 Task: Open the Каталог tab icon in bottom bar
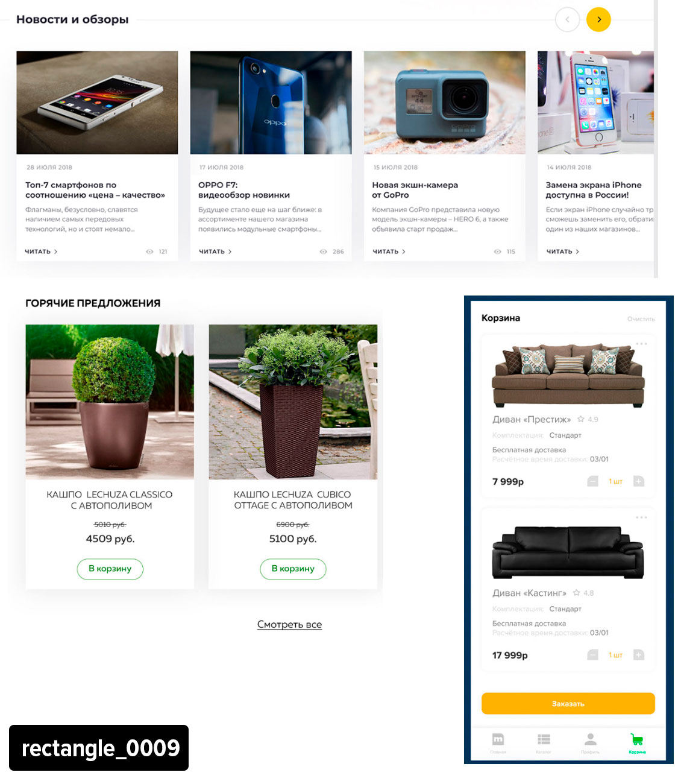[544, 739]
